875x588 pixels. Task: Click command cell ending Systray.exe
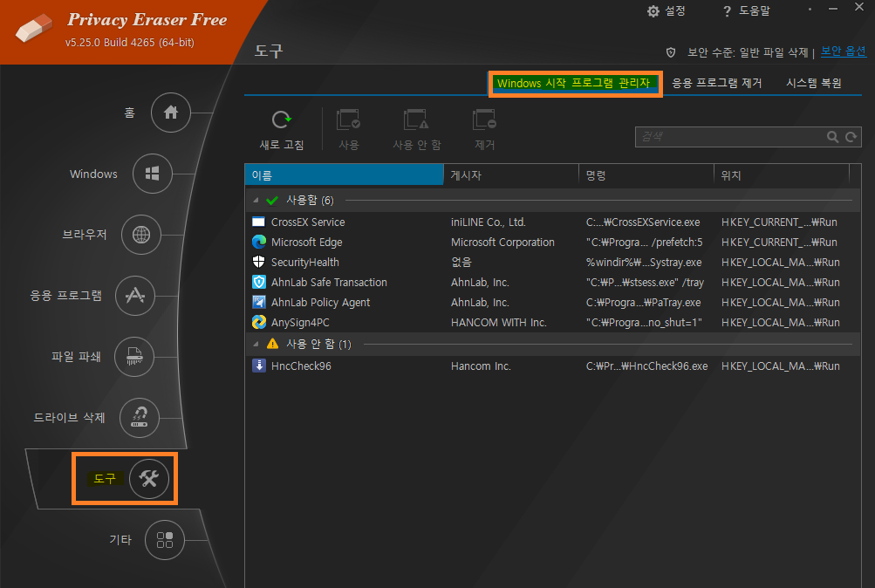click(644, 263)
